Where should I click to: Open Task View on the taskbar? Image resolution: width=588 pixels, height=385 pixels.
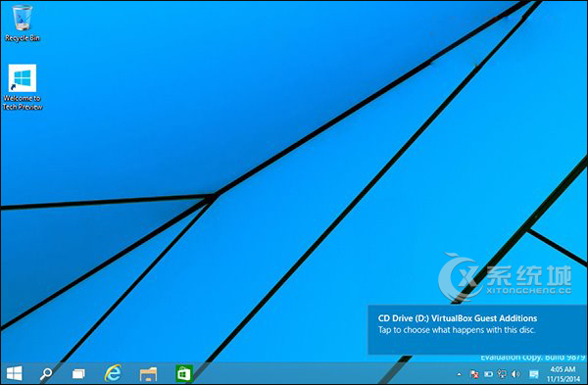pyautogui.click(x=78, y=373)
